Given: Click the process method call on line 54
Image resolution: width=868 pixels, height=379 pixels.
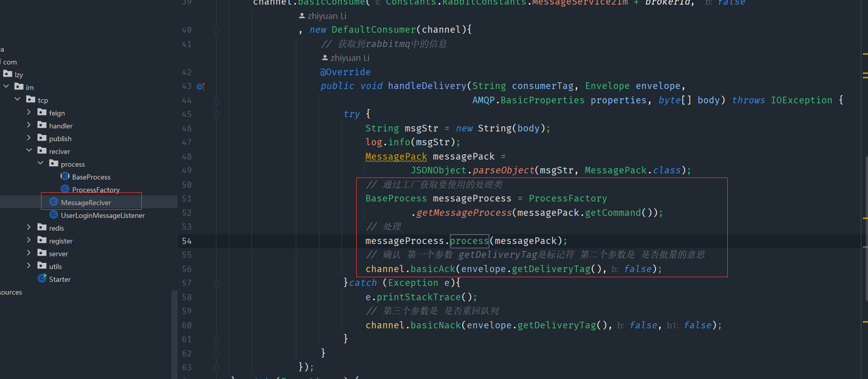Looking at the screenshot, I should click(469, 240).
